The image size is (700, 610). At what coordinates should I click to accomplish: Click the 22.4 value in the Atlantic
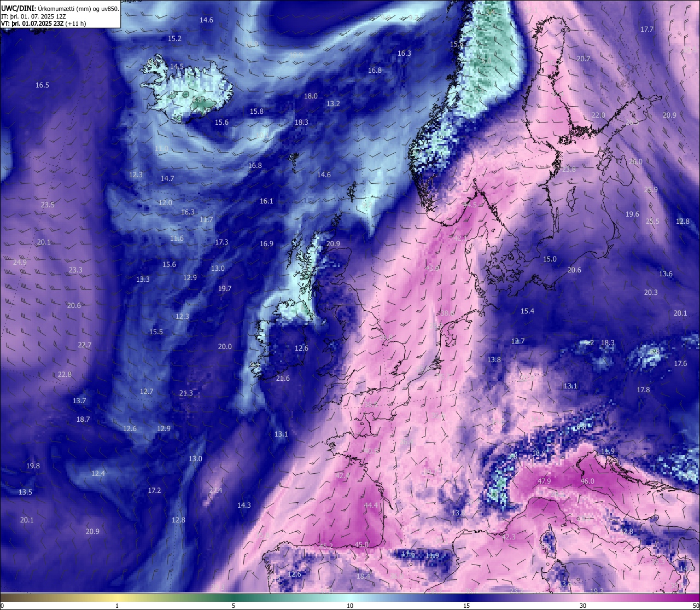coord(215,491)
